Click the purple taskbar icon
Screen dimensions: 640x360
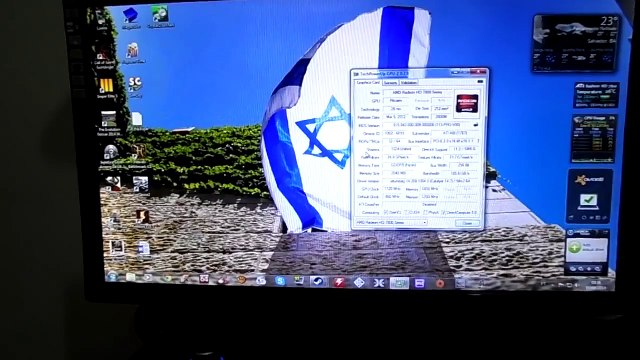419,283
